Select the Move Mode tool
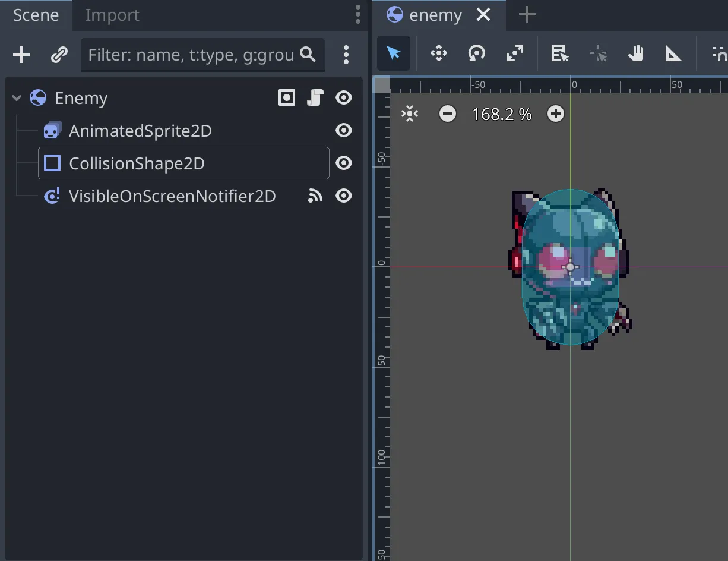 click(x=438, y=54)
